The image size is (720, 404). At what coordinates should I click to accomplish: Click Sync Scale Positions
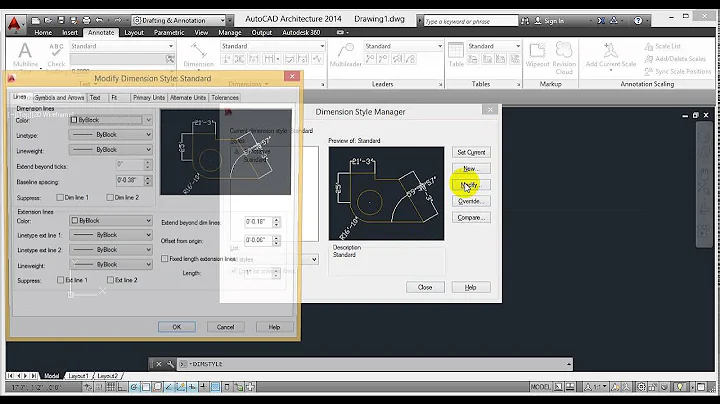pyautogui.click(x=678, y=71)
